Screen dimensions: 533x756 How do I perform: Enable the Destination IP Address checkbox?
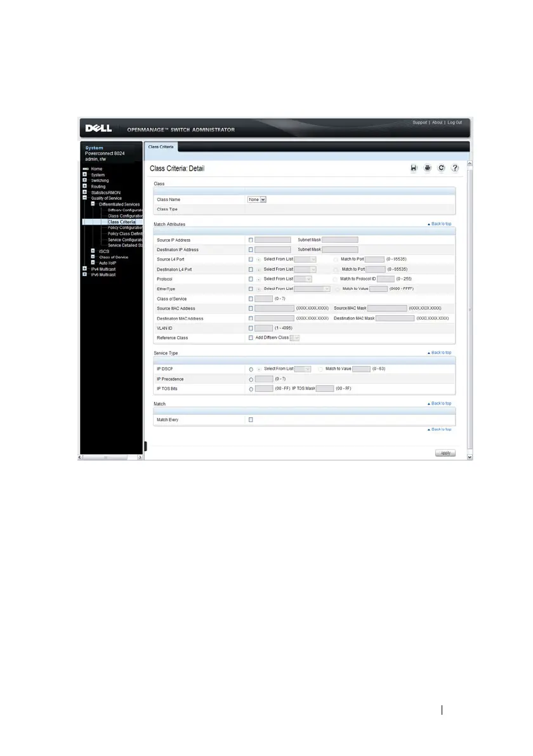click(251, 250)
